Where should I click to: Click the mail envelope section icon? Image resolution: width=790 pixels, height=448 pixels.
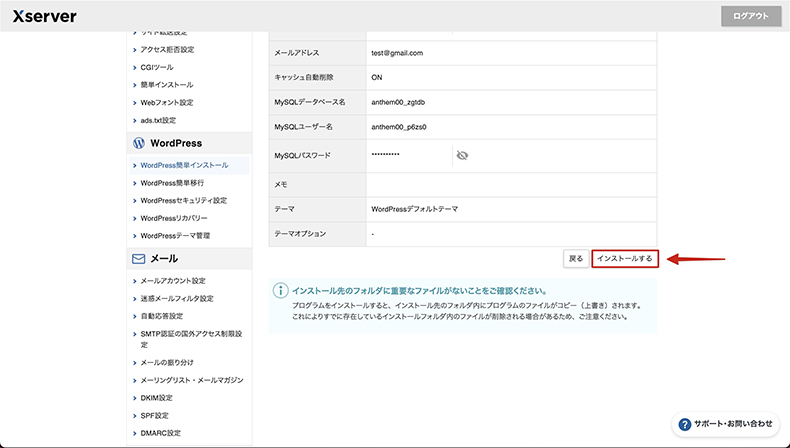(139, 259)
